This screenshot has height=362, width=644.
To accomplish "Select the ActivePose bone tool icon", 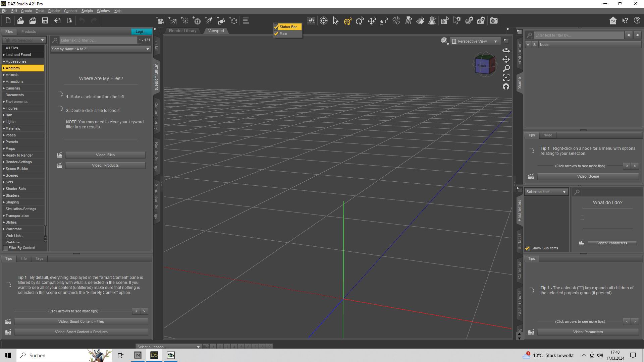I will coord(396,21).
